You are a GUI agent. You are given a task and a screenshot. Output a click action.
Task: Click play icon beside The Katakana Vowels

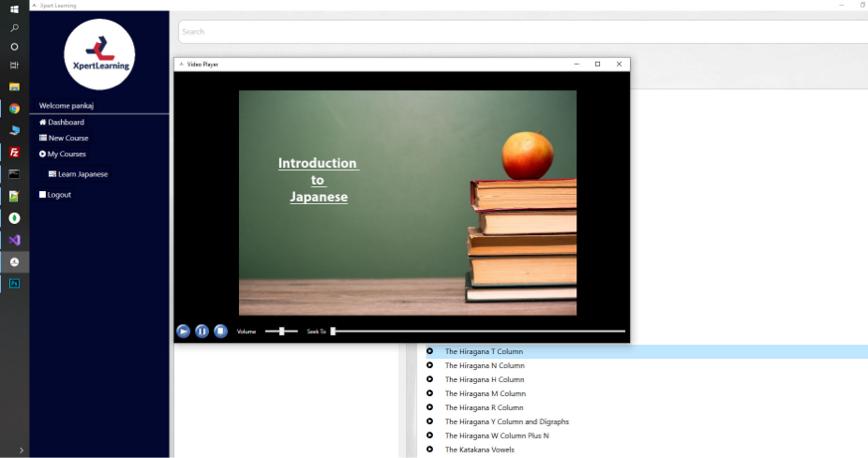point(429,450)
